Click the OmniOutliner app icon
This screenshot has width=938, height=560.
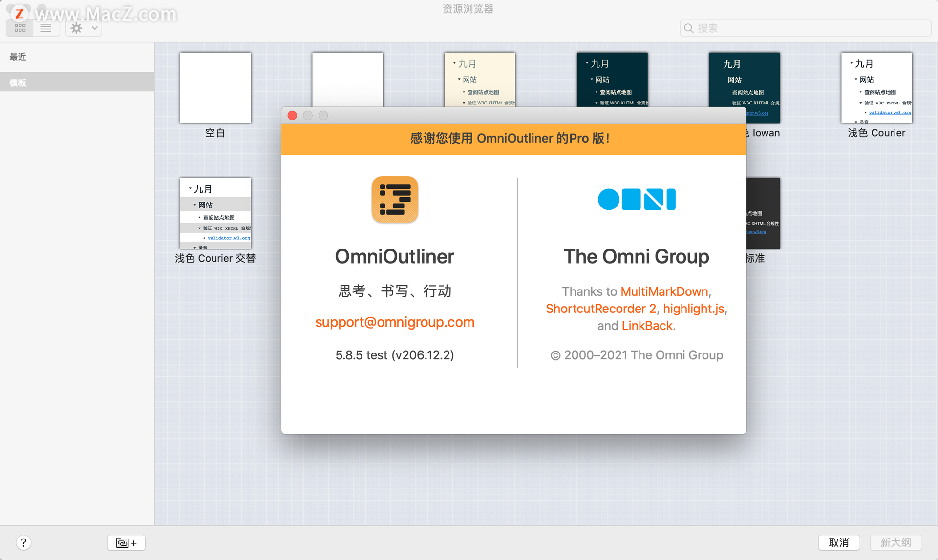[x=395, y=200]
